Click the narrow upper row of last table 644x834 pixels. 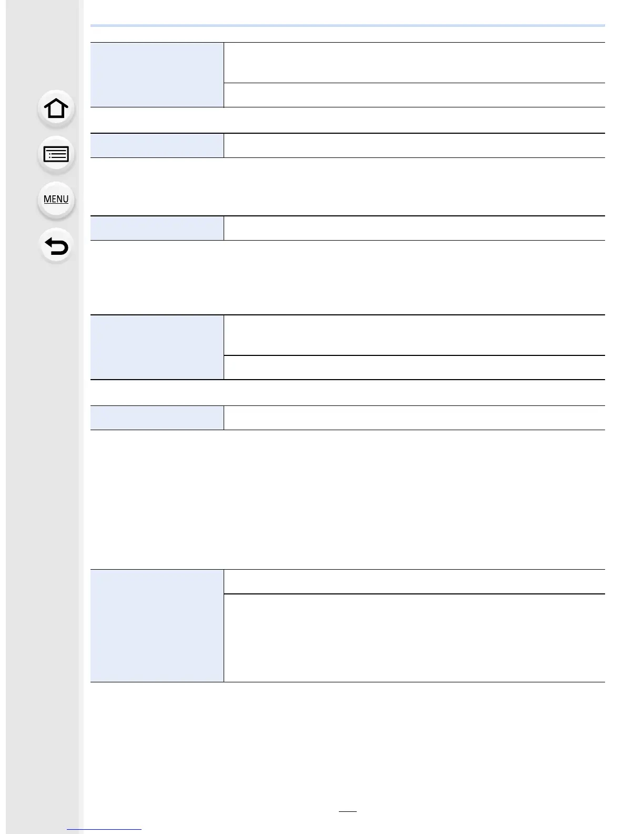(415, 581)
